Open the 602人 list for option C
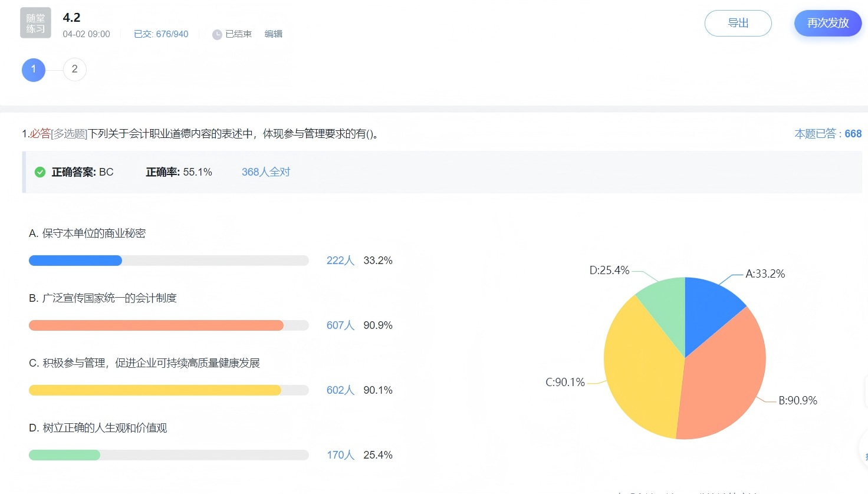The image size is (868, 494). [340, 390]
